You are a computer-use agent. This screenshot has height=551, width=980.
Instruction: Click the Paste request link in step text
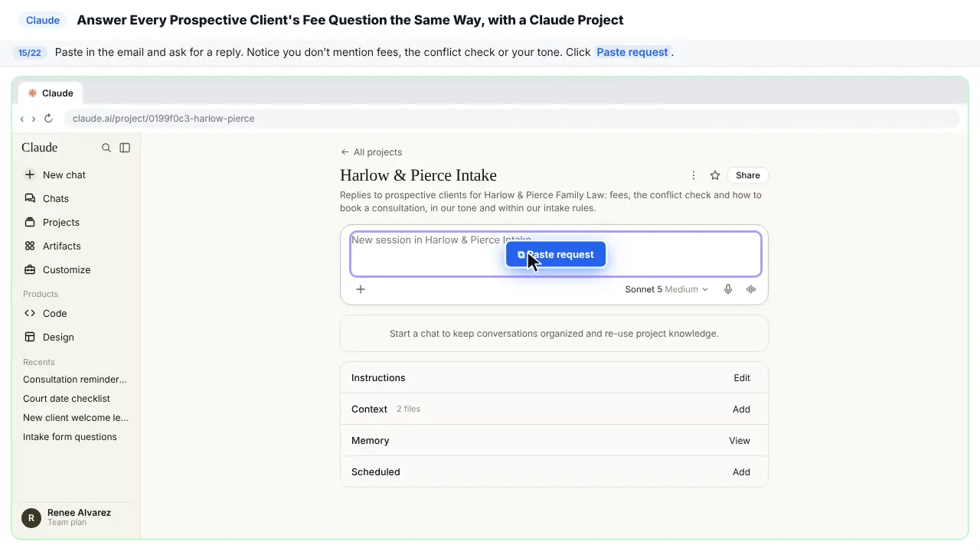pyautogui.click(x=632, y=52)
